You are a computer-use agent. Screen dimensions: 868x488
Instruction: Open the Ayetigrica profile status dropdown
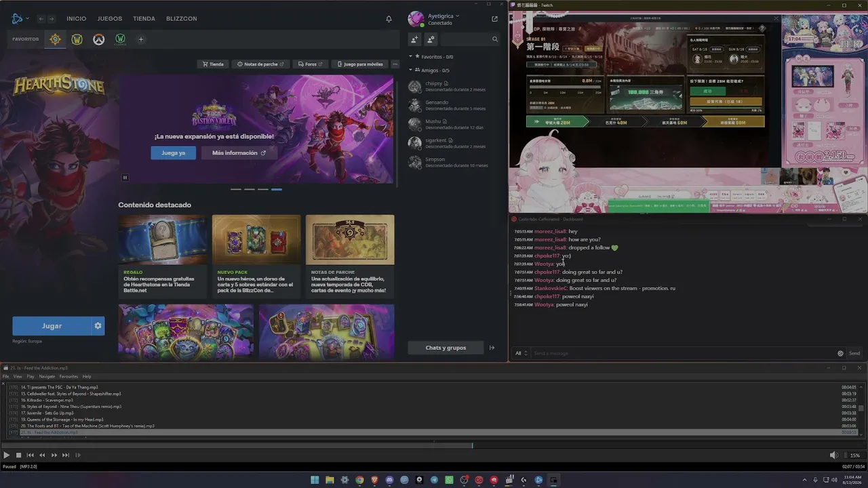pyautogui.click(x=444, y=16)
